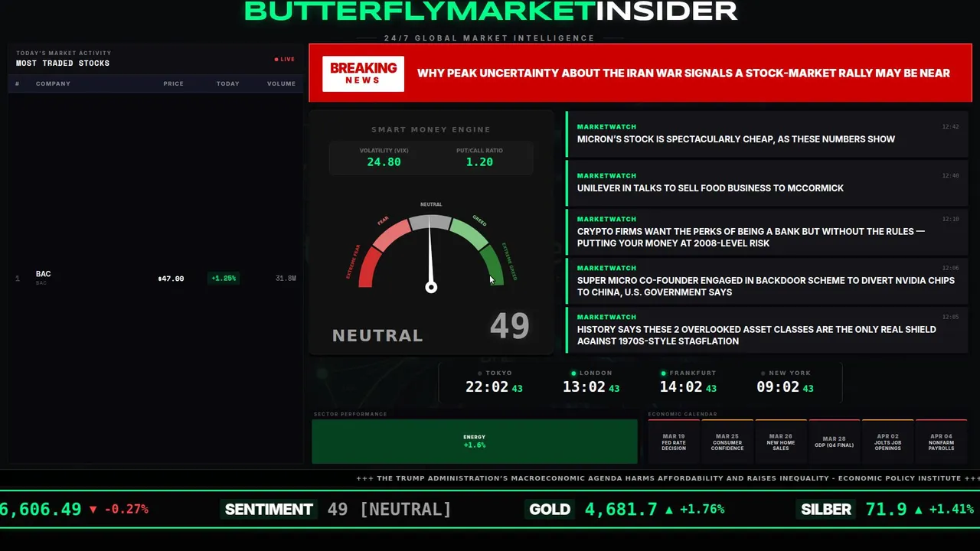Click the red LIVE indicator dot
This screenshot has width=980, height=551.
pos(276,60)
